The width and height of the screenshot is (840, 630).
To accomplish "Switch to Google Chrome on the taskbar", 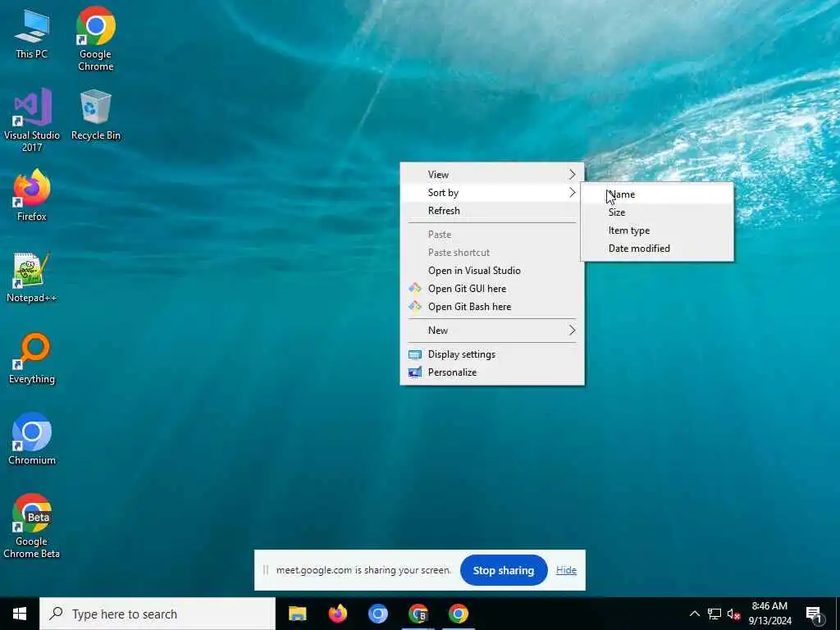I will (458, 614).
